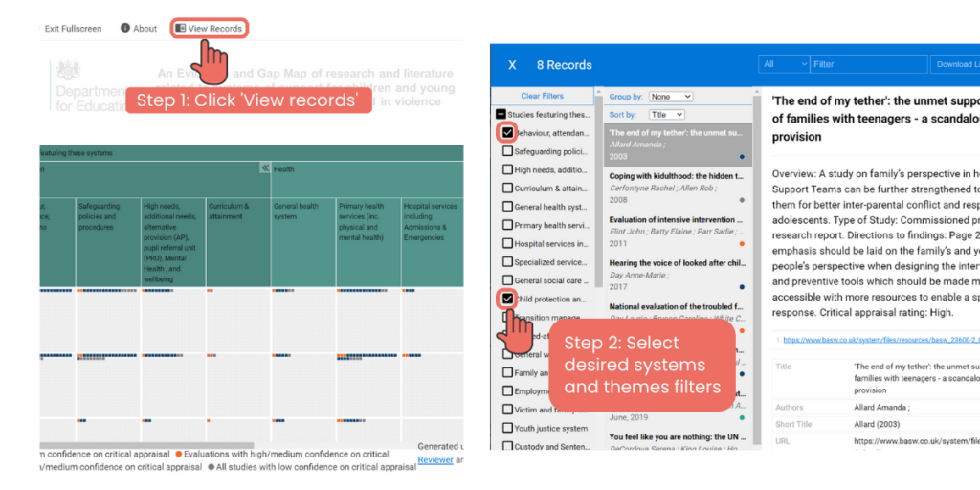Screen dimensions: 980x490
Task: Follow the 'Reviewer' link
Action: coord(435,460)
